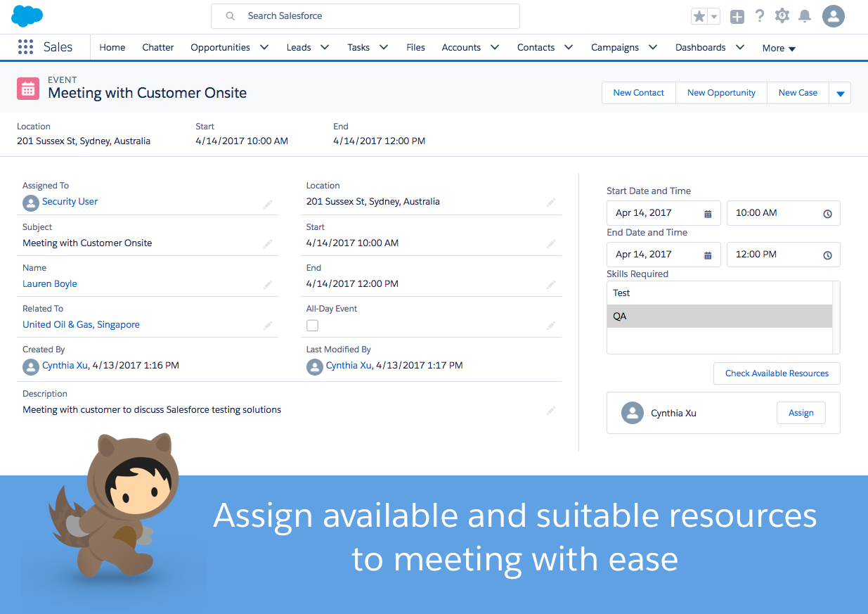Screen dimensions: 868x614
Task: Open the More navigation menu
Action: point(779,49)
